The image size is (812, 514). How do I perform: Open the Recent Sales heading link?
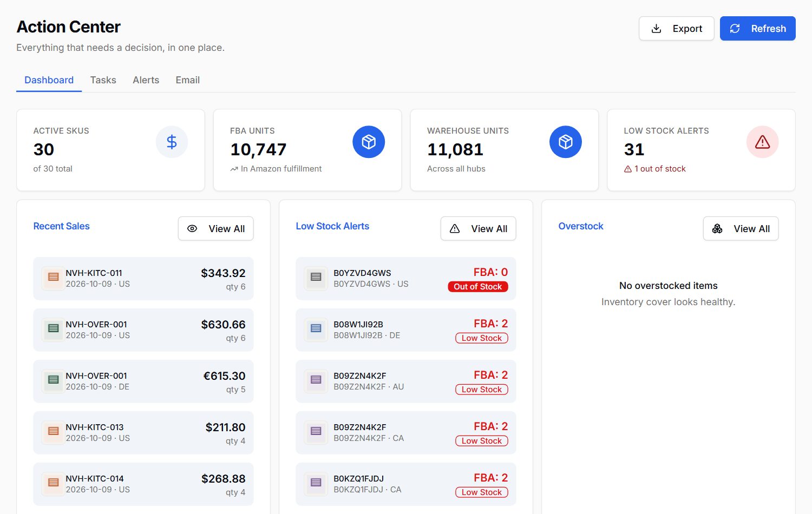[61, 226]
